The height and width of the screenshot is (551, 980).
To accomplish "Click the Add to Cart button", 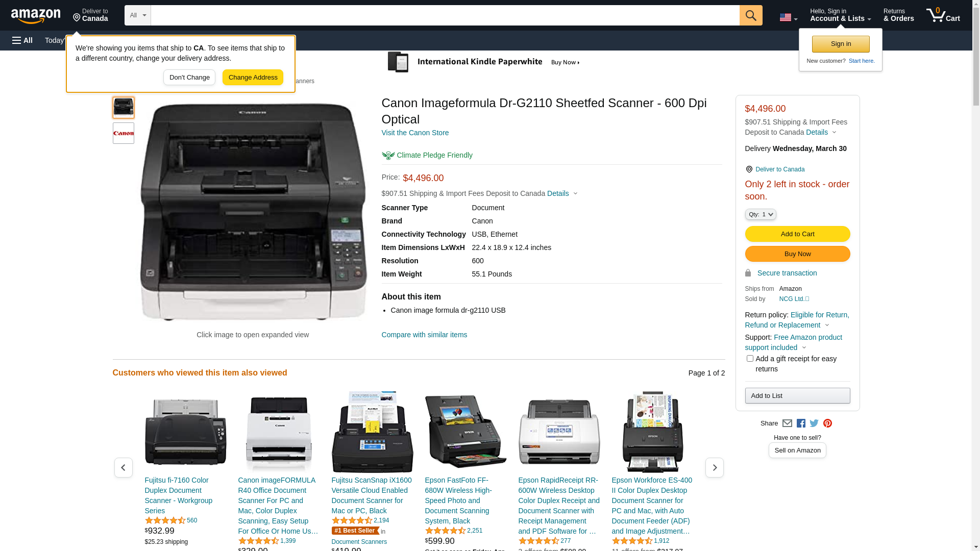I will pyautogui.click(x=797, y=234).
